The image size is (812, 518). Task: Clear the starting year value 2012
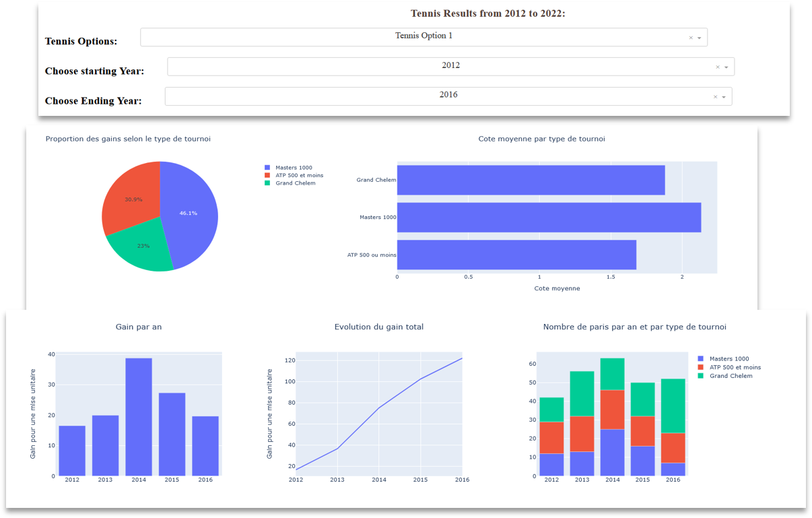(x=718, y=67)
